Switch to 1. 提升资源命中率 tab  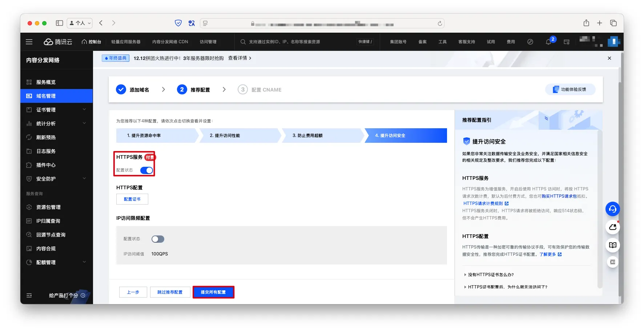pos(156,136)
